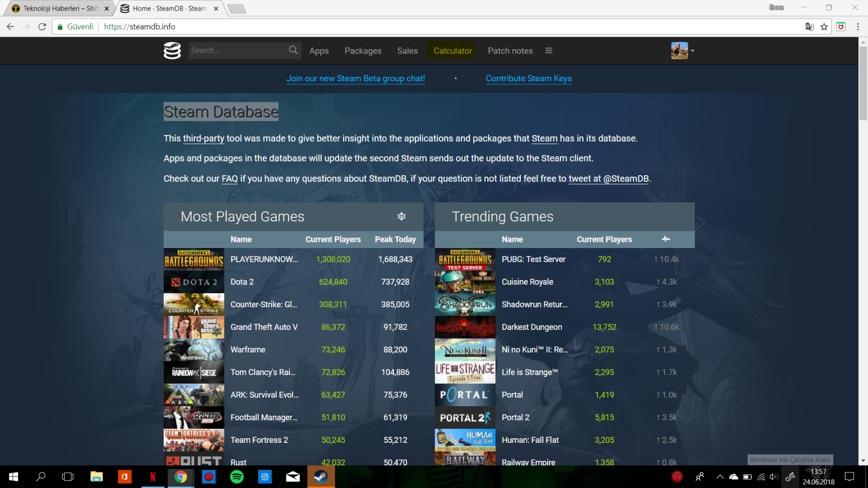The image size is (868, 488).
Task: Open the Packages menu item
Action: (x=363, y=51)
